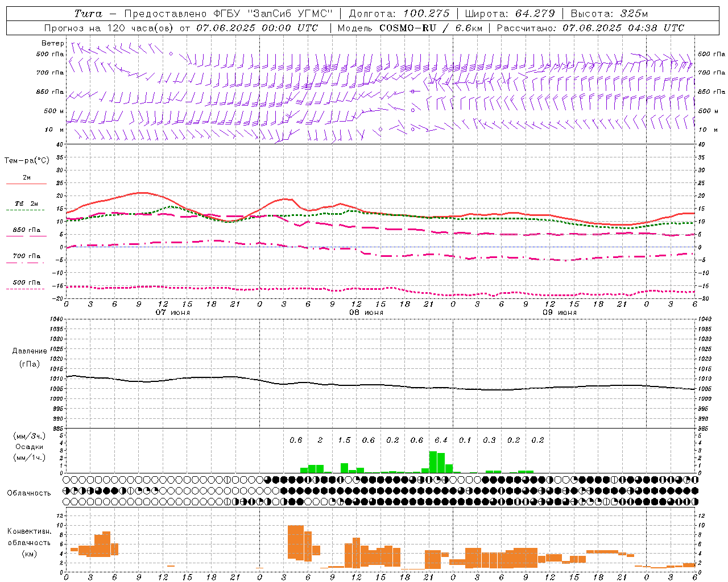
Task: Click the "Высота: 325м" header field
Action: [x=609, y=14]
